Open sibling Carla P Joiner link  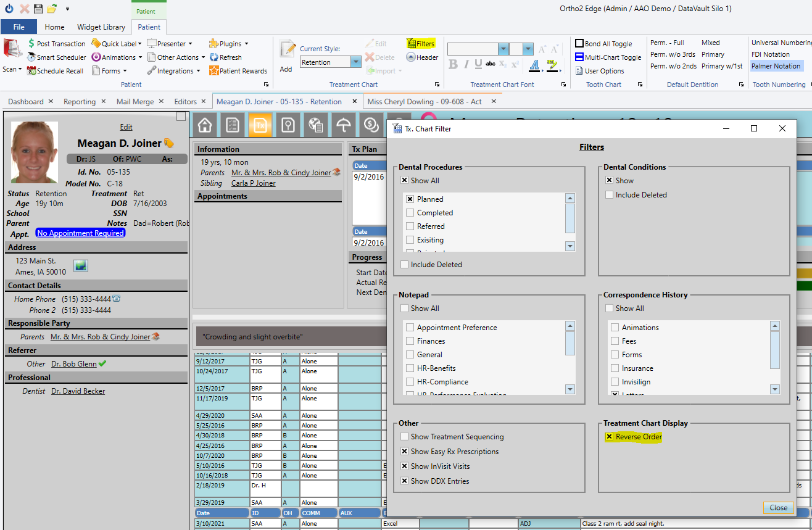[x=254, y=183]
